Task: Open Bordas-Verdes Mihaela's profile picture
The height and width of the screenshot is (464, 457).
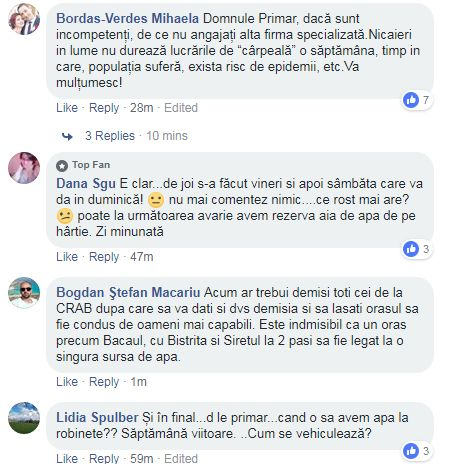Action: pos(24,19)
